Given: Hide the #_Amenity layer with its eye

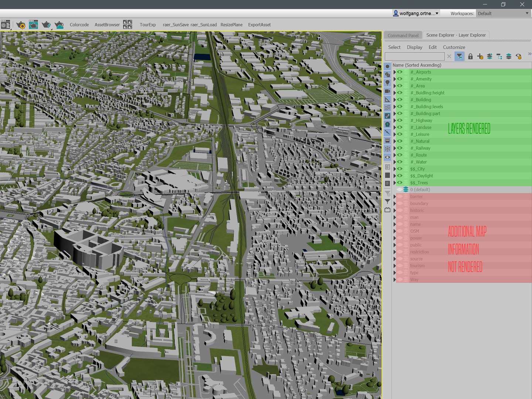Looking at the screenshot, I should coord(400,79).
